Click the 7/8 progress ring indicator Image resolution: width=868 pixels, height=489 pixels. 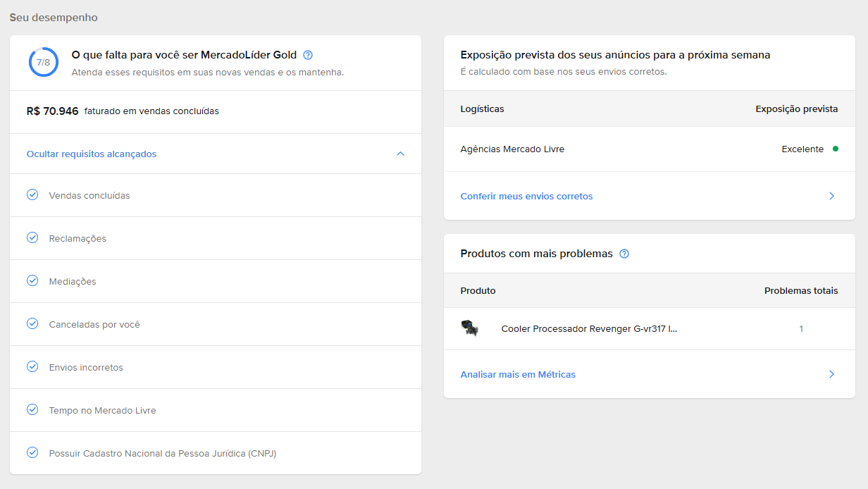pos(43,62)
